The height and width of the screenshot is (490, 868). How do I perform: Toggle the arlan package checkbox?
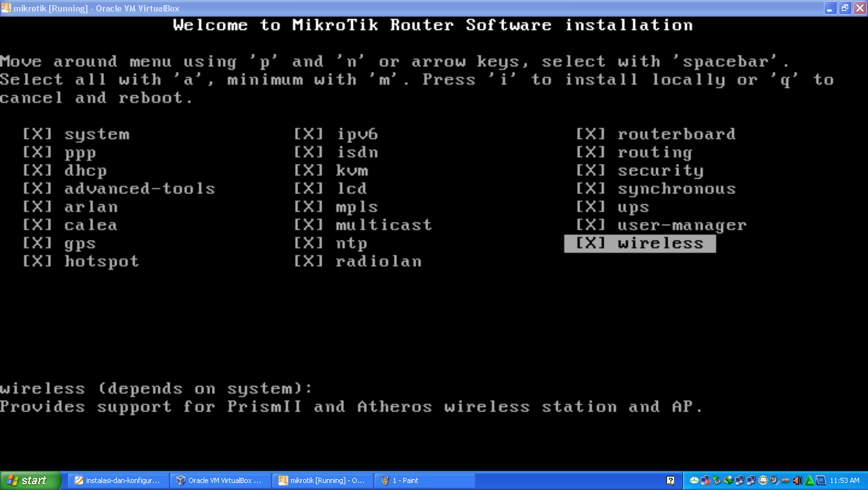click(37, 207)
